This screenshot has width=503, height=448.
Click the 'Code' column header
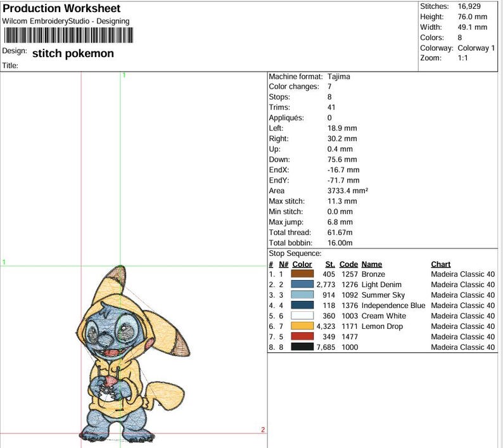click(x=348, y=264)
